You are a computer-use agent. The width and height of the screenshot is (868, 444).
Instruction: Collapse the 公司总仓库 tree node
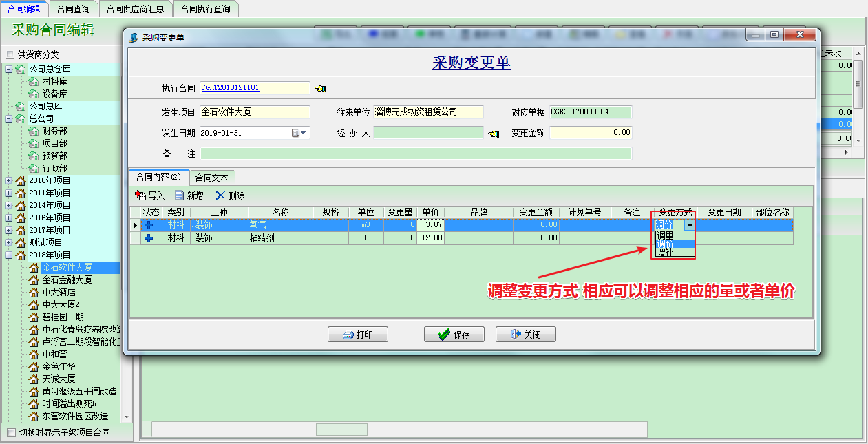tap(9, 69)
